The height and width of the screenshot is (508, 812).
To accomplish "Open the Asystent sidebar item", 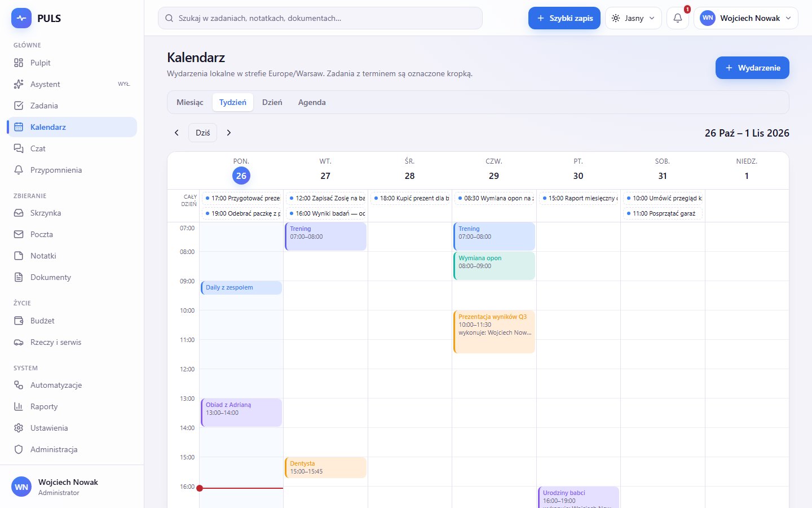I will coord(72,84).
